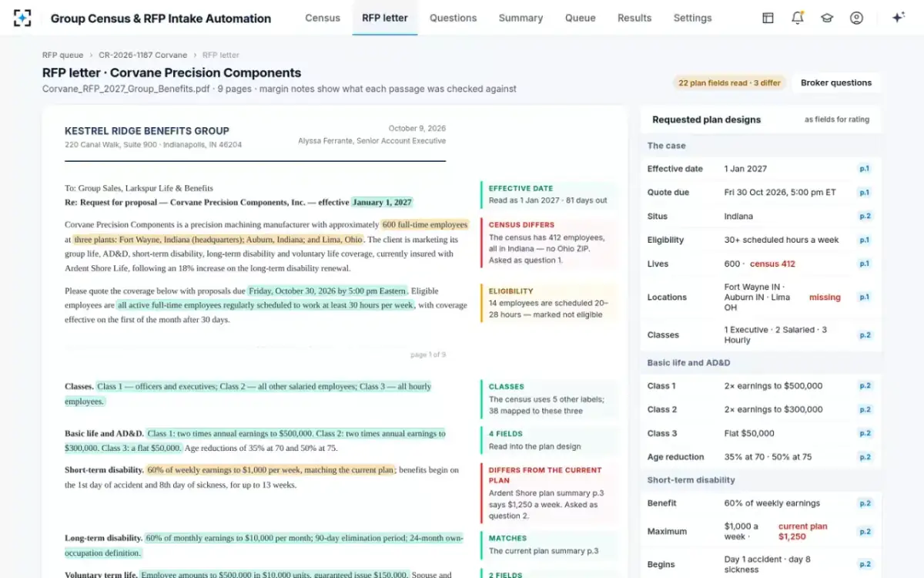Select the EFFECTIVE DATE margin note
The image size is (924, 578).
coord(549,194)
